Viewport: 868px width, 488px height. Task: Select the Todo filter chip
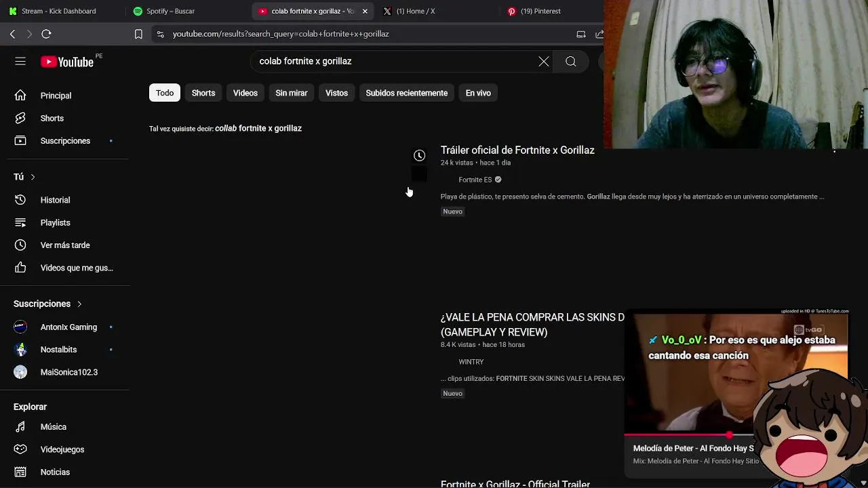[x=165, y=93]
